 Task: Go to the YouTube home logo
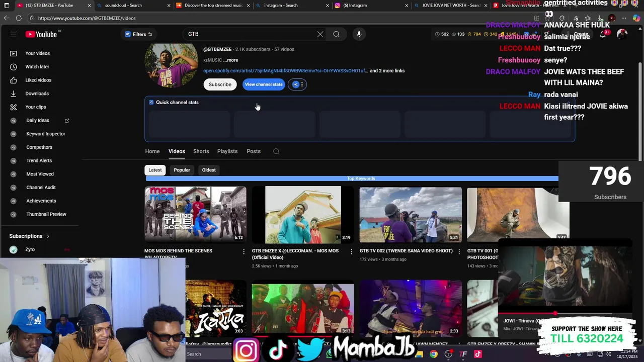pyautogui.click(x=41, y=34)
